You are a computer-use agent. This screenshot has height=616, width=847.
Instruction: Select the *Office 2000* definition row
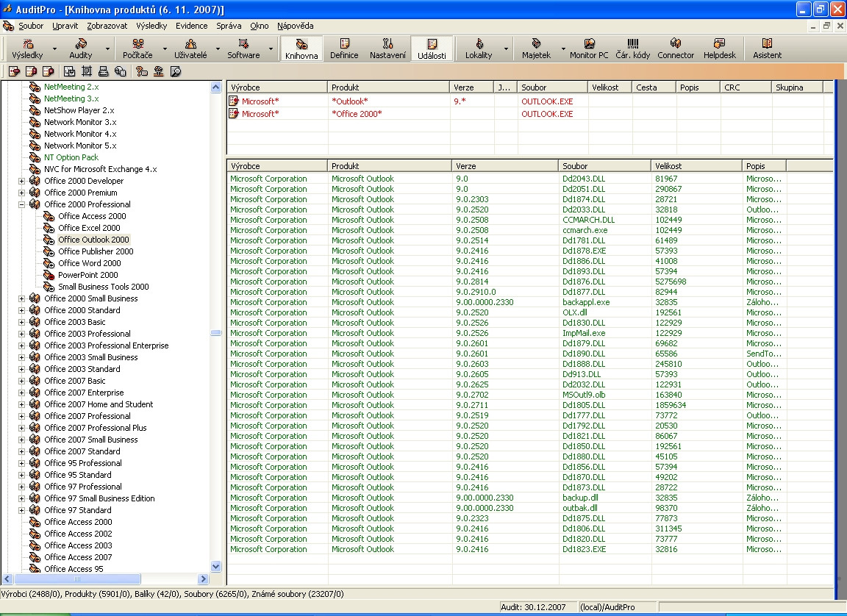click(529, 114)
